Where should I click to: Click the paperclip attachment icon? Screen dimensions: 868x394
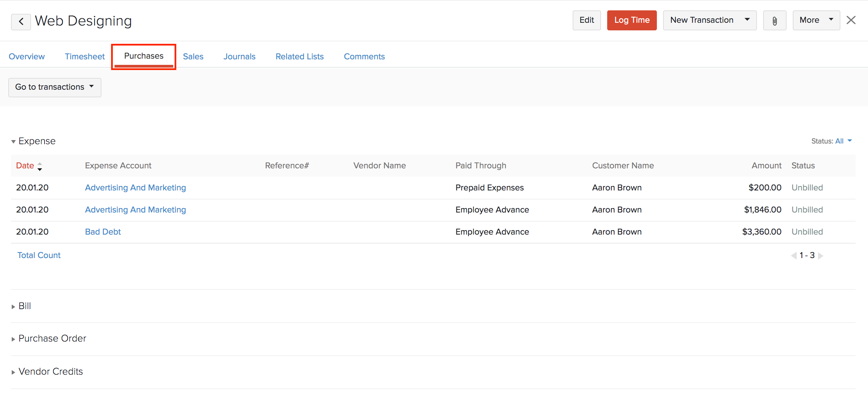tap(775, 21)
